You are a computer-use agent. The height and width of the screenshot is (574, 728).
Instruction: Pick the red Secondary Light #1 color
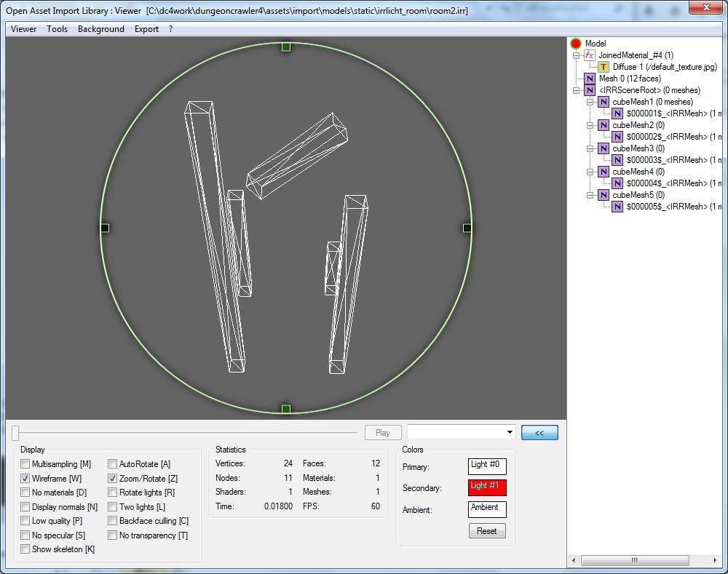(487, 487)
